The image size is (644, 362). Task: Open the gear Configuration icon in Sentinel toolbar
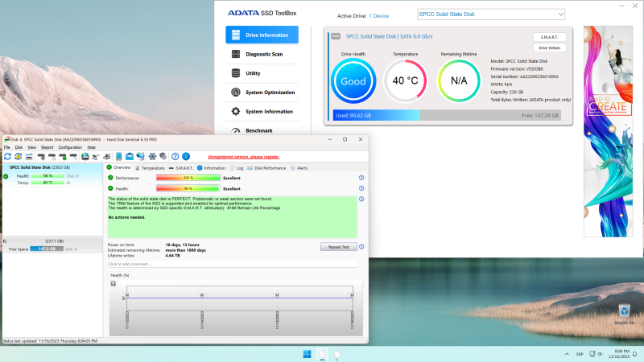click(152, 156)
